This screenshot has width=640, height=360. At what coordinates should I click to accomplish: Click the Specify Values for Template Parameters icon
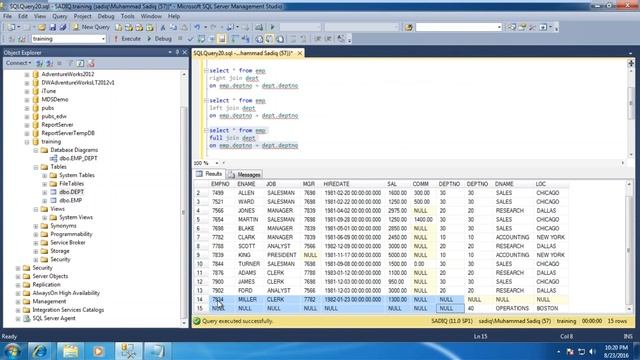[341, 39]
